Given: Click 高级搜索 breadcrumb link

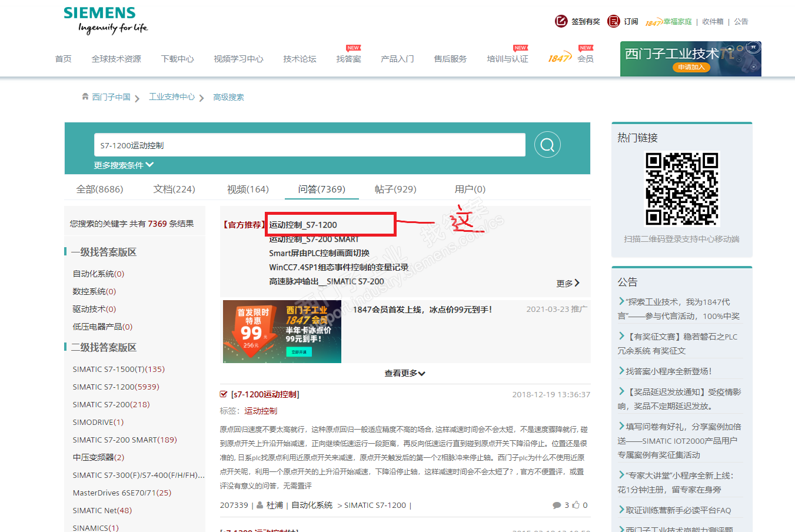Looking at the screenshot, I should point(228,97).
